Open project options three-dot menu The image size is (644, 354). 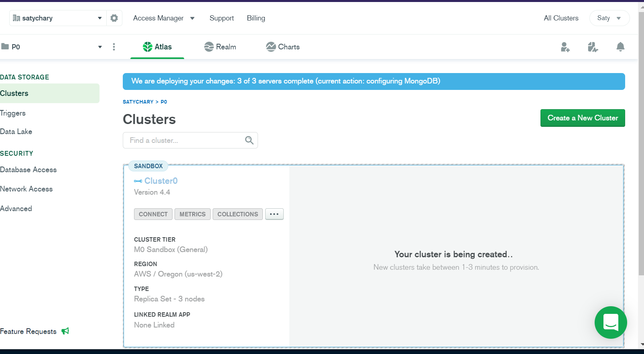[114, 47]
